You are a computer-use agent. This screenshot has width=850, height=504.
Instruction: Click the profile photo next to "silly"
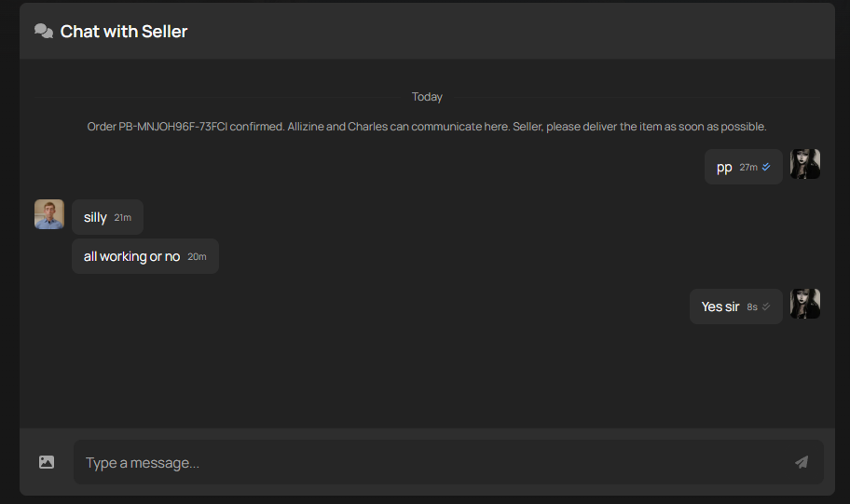tap(49, 214)
